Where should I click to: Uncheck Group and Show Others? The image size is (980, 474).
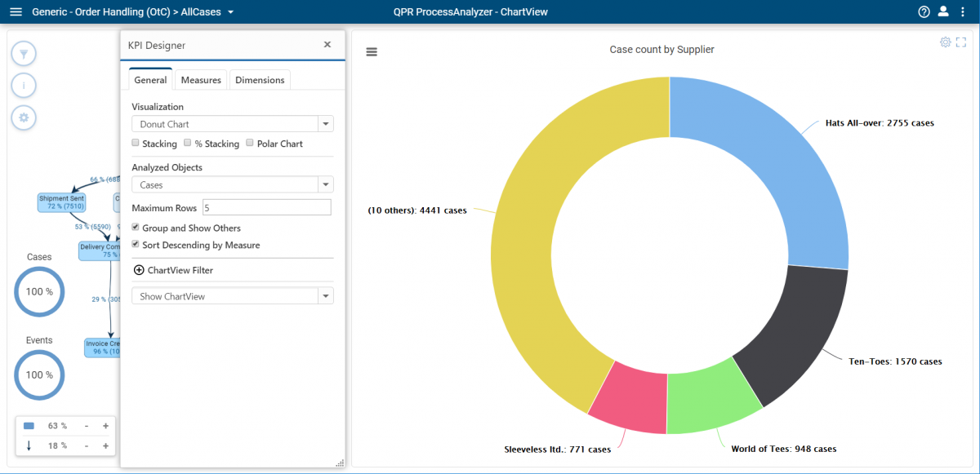(x=136, y=228)
